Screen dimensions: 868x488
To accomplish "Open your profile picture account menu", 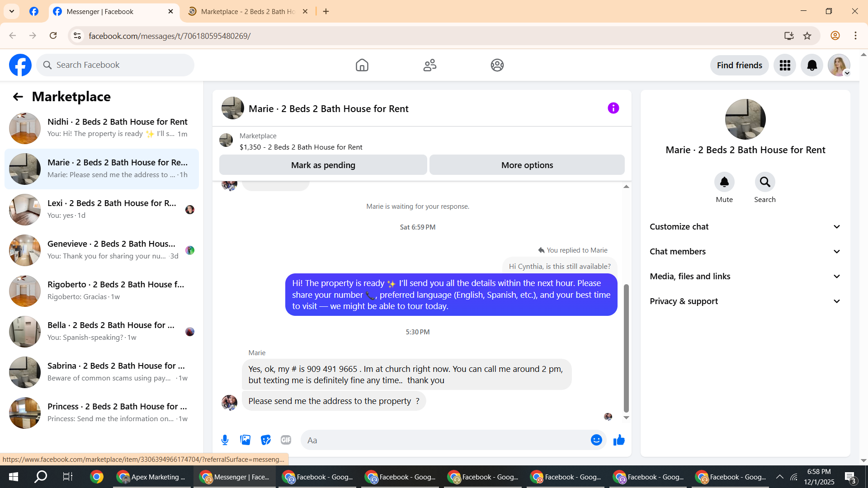I will (x=839, y=66).
